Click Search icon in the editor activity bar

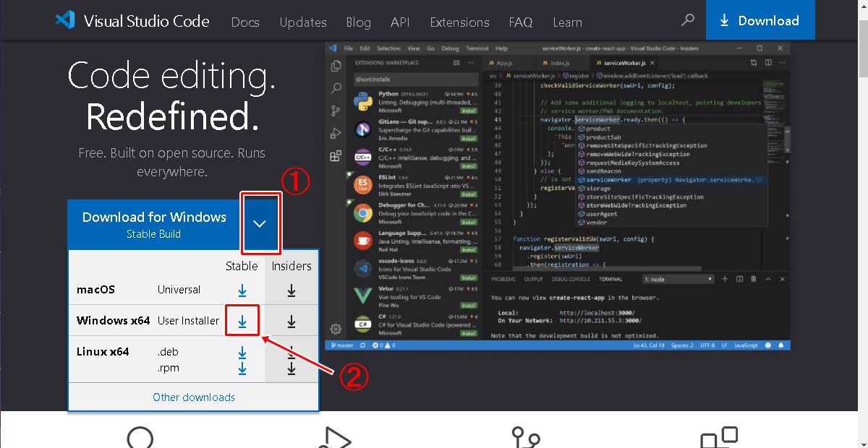(x=336, y=88)
